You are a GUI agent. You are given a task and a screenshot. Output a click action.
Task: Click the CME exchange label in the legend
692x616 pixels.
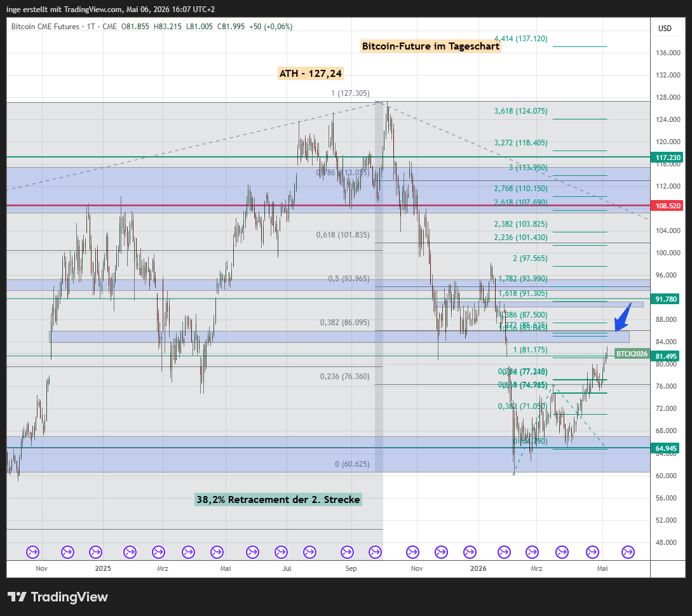pyautogui.click(x=109, y=27)
